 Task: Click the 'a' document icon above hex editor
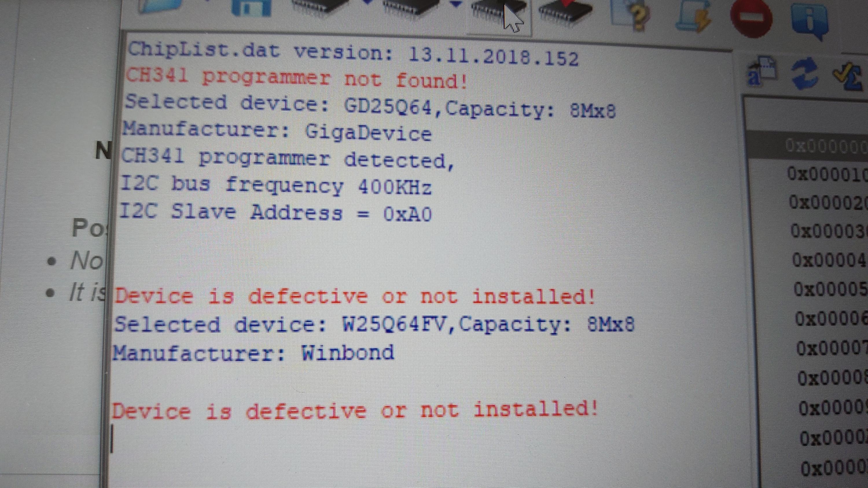click(x=762, y=71)
